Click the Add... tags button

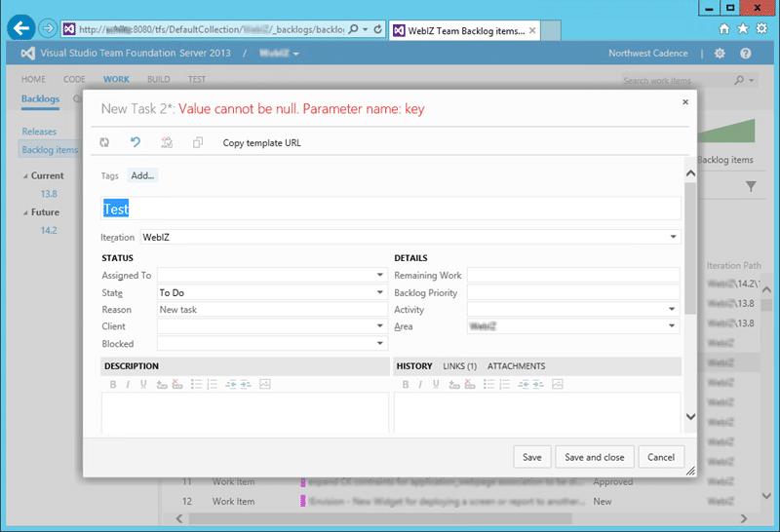point(142,175)
